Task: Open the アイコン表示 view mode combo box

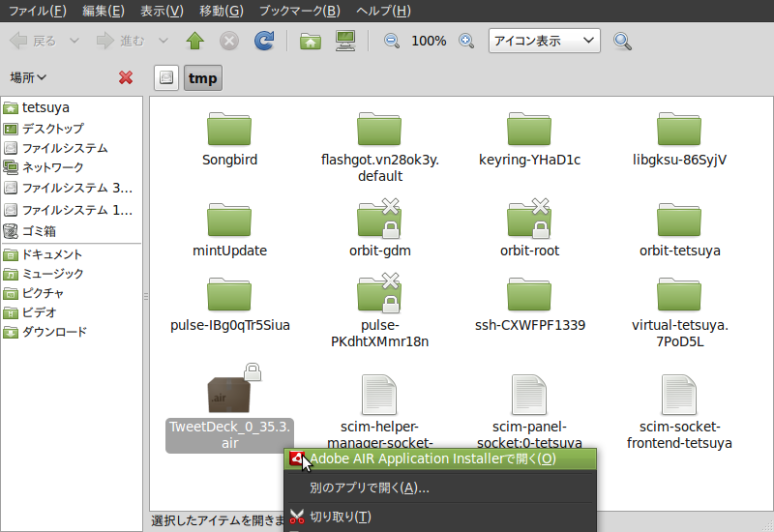Action: [545, 41]
